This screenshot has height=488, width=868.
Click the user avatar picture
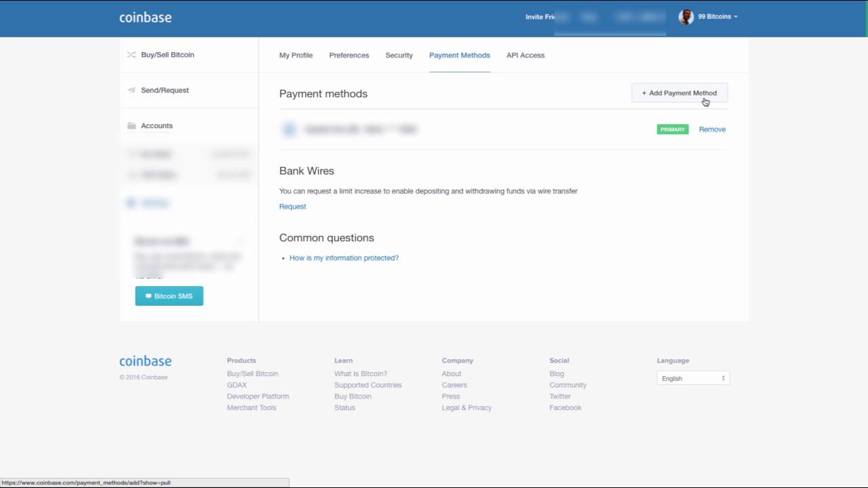[686, 17]
